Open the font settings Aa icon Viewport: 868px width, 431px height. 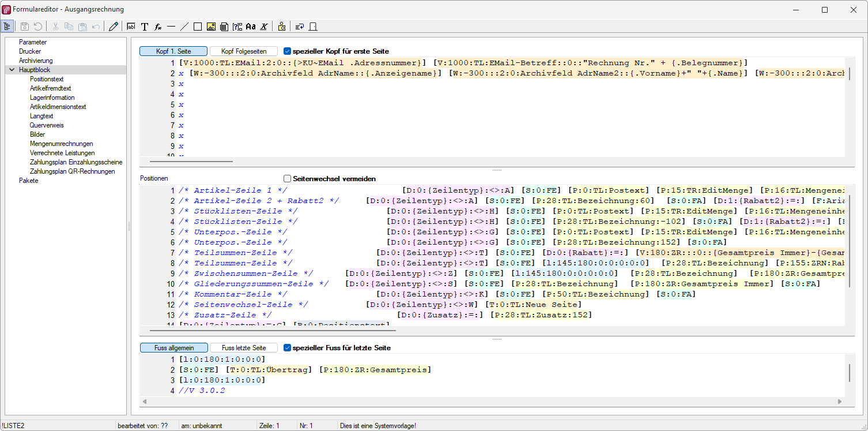[x=251, y=27]
